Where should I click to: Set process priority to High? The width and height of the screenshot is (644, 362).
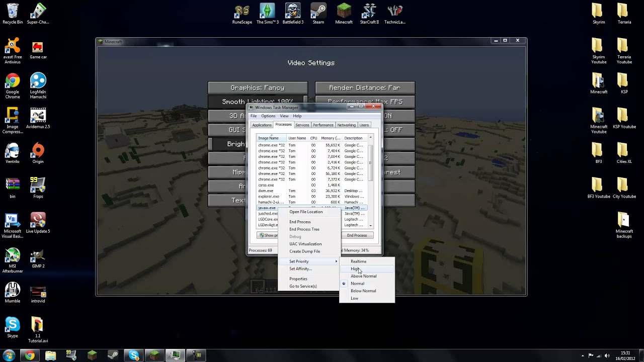click(367, 269)
